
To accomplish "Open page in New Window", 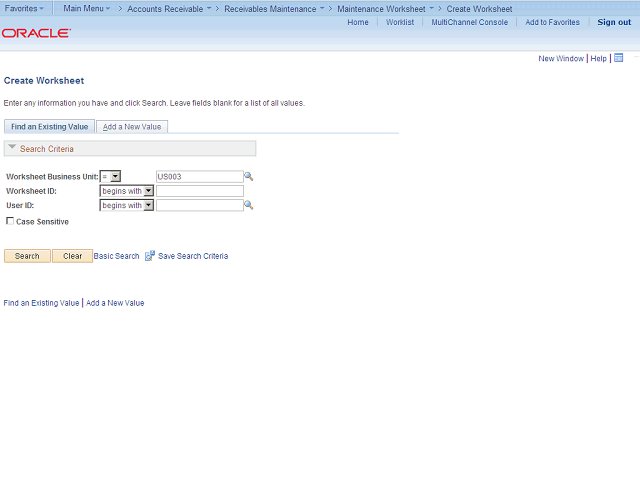I will 561,58.
